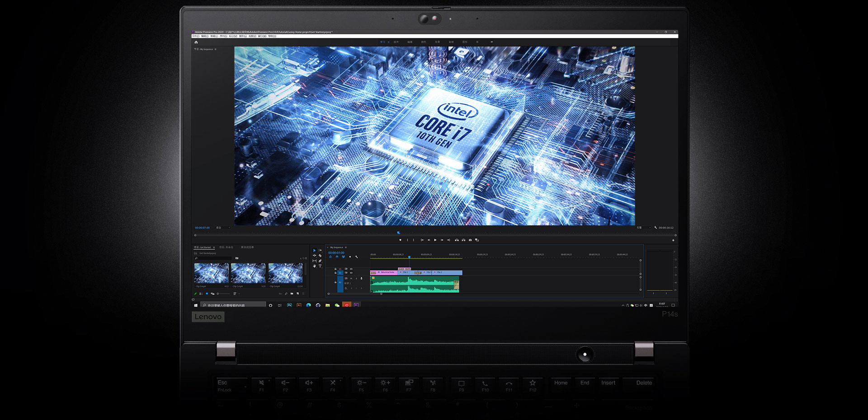
Task: Open Project Get Started panel menu
Action: pyautogui.click(x=214, y=247)
